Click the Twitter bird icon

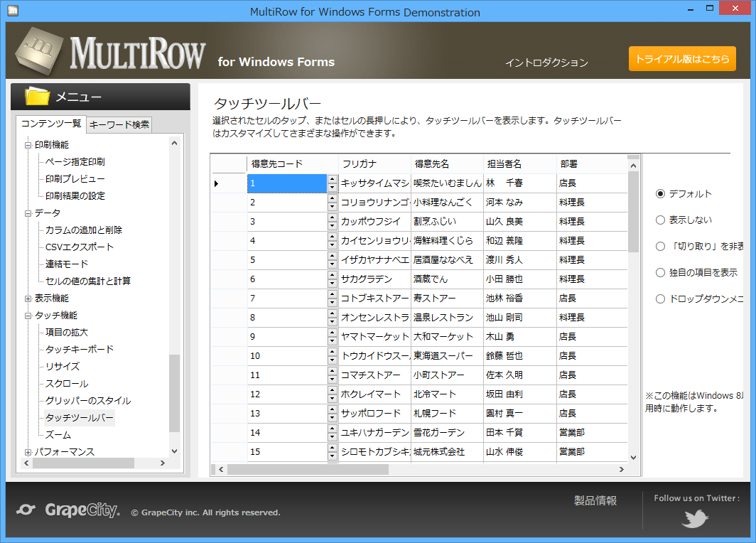pos(694,518)
